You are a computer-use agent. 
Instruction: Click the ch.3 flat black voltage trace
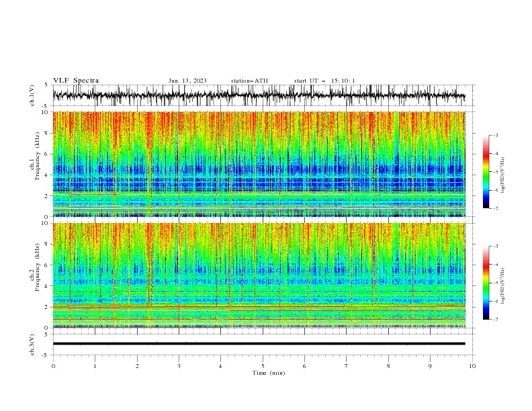(x=259, y=344)
